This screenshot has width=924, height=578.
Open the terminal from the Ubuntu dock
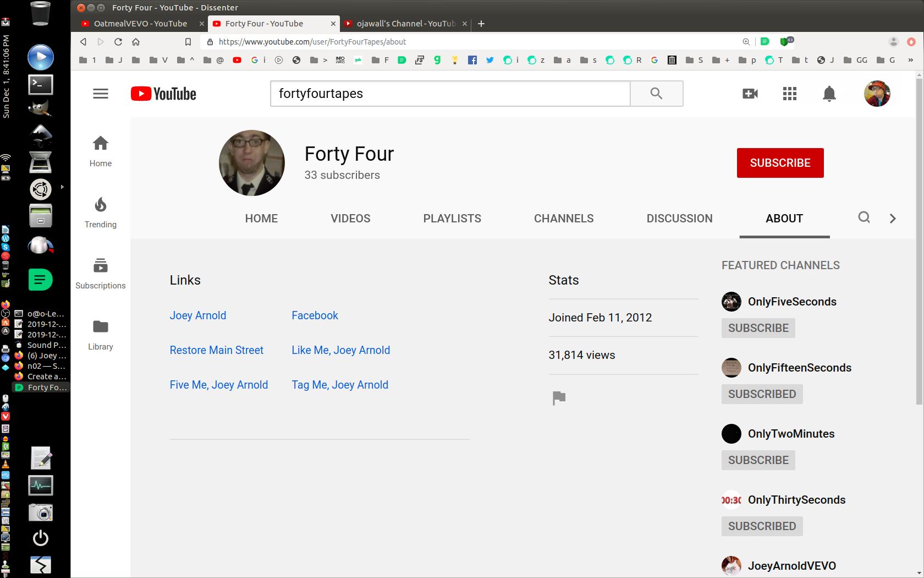41,84
